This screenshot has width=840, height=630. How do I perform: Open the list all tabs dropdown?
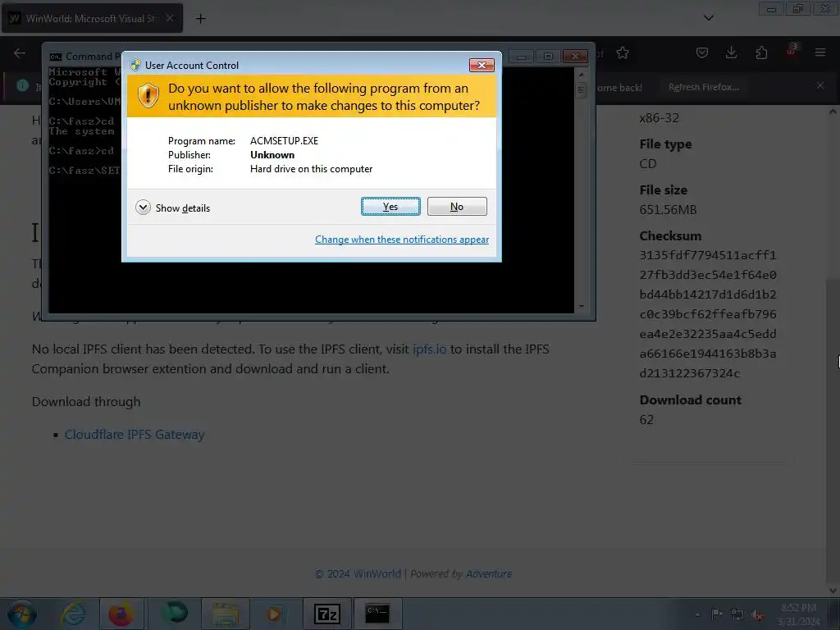pos(708,18)
